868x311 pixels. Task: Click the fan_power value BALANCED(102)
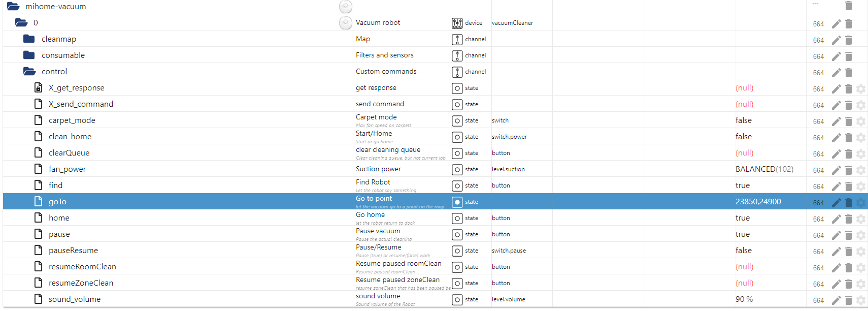tap(764, 169)
